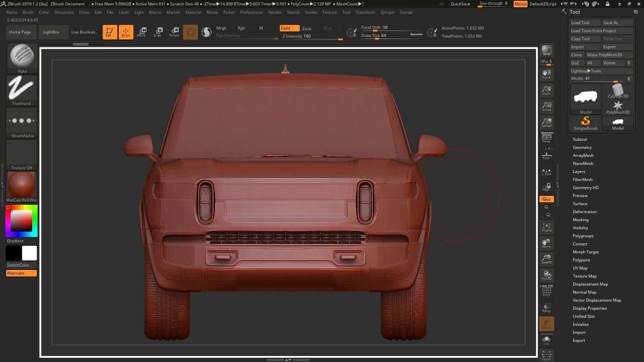Image resolution: width=644 pixels, height=362 pixels.
Task: Open the Zplugin menu
Action: click(387, 12)
